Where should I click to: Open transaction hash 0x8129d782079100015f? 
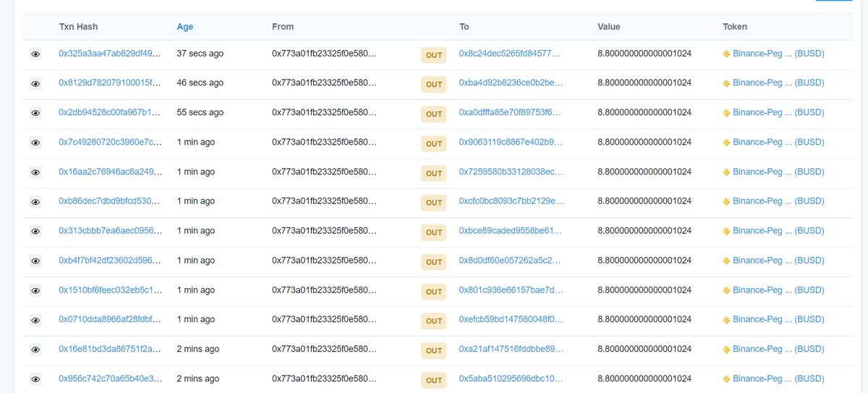click(110, 83)
